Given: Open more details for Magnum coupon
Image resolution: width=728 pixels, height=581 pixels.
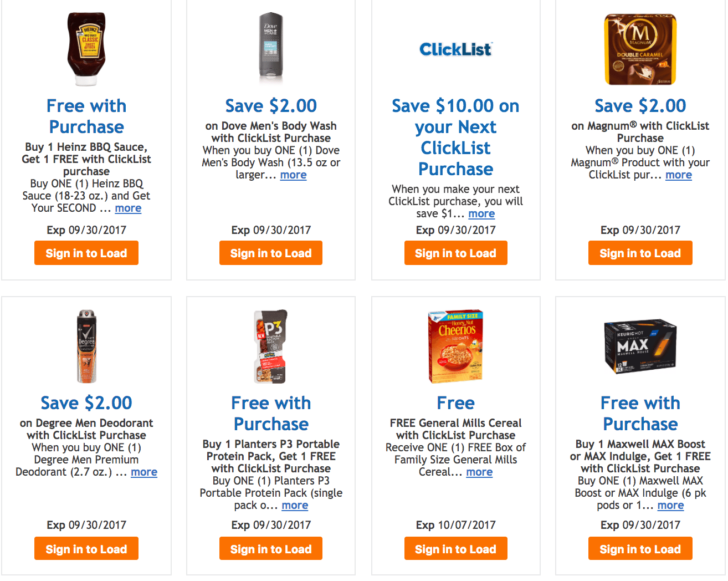Looking at the screenshot, I should (x=678, y=175).
